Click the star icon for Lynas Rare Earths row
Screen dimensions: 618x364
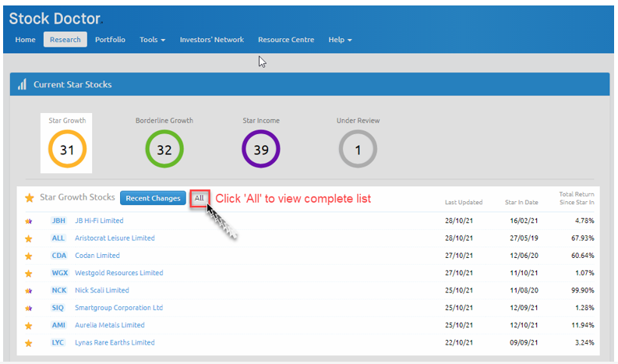pyautogui.click(x=28, y=343)
